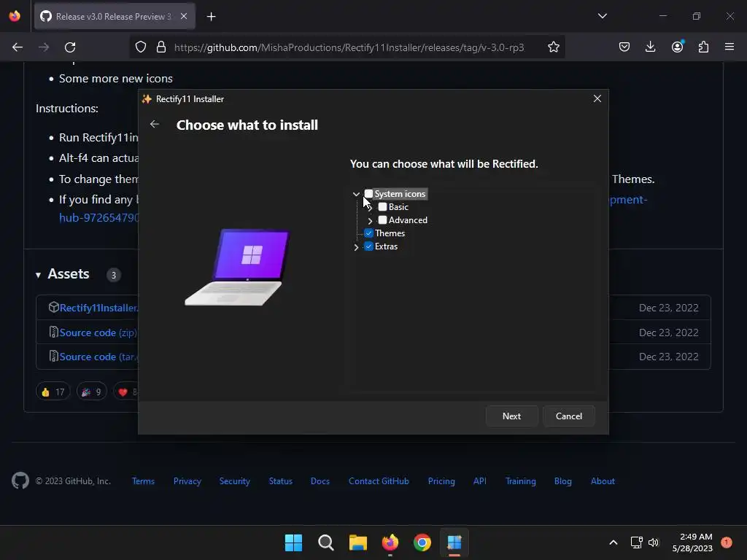Enable the Advanced icons checkbox

coord(382,220)
